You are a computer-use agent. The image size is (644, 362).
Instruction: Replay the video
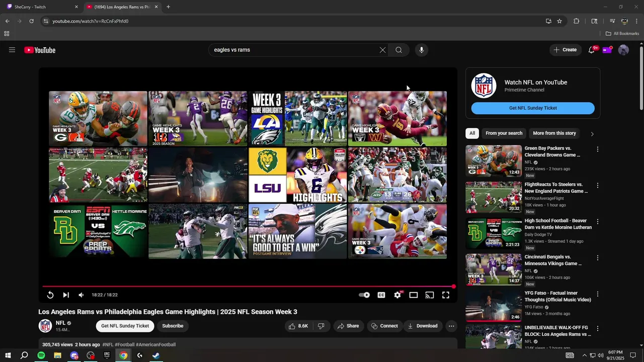50,295
